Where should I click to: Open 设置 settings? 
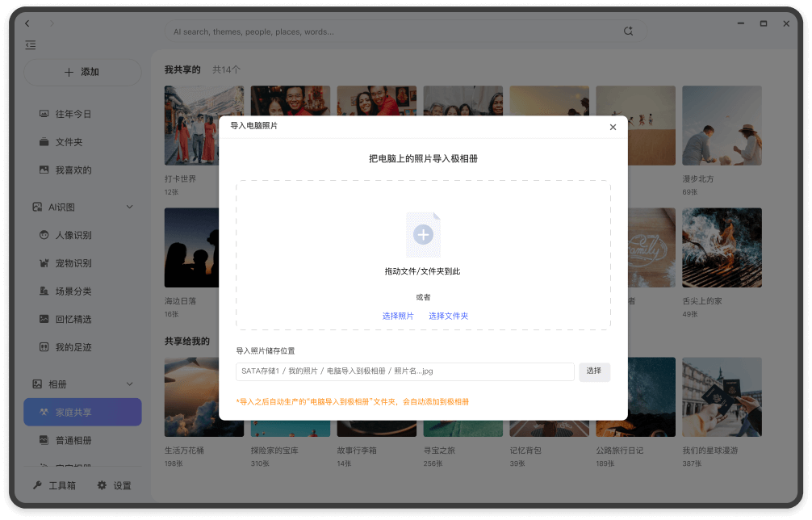tap(114, 485)
